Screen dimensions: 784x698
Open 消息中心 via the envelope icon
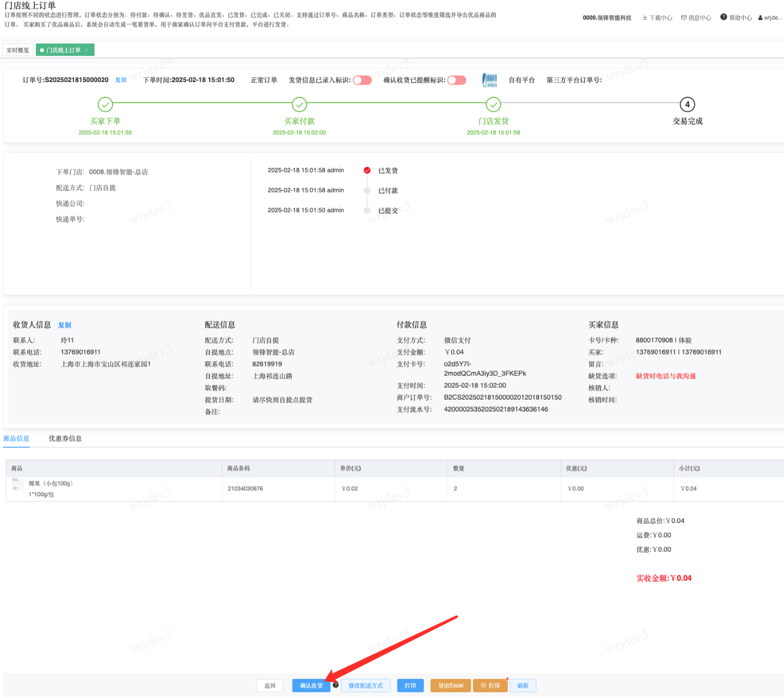[x=683, y=18]
